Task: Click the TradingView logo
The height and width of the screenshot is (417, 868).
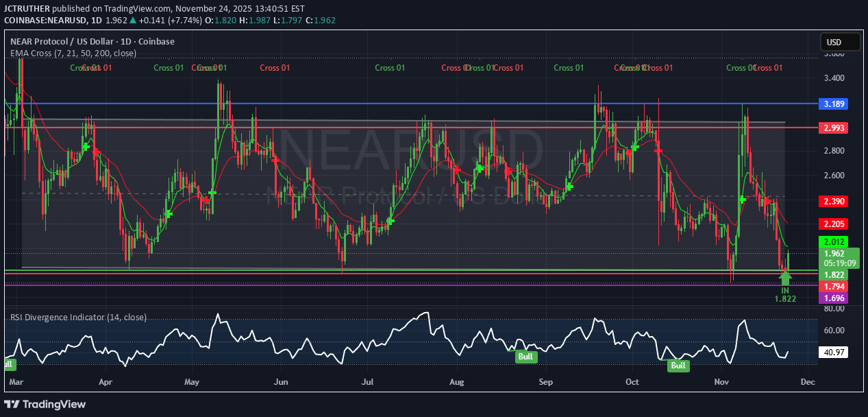Action: 46,404
